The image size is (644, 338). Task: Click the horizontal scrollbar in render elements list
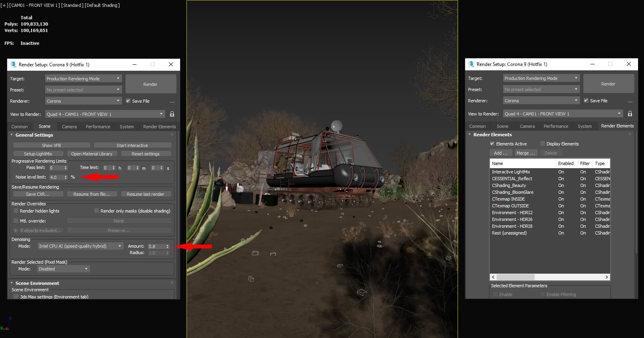tap(515, 277)
